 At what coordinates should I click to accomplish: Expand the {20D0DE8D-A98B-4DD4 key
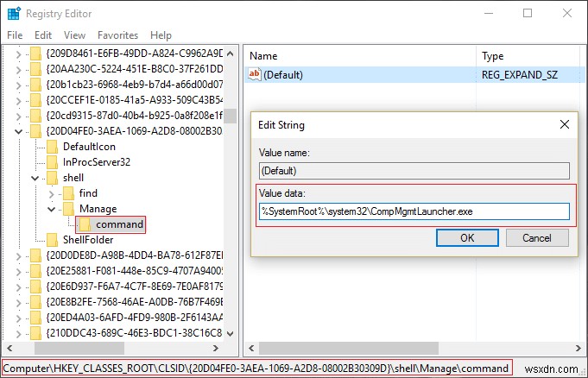(x=18, y=256)
